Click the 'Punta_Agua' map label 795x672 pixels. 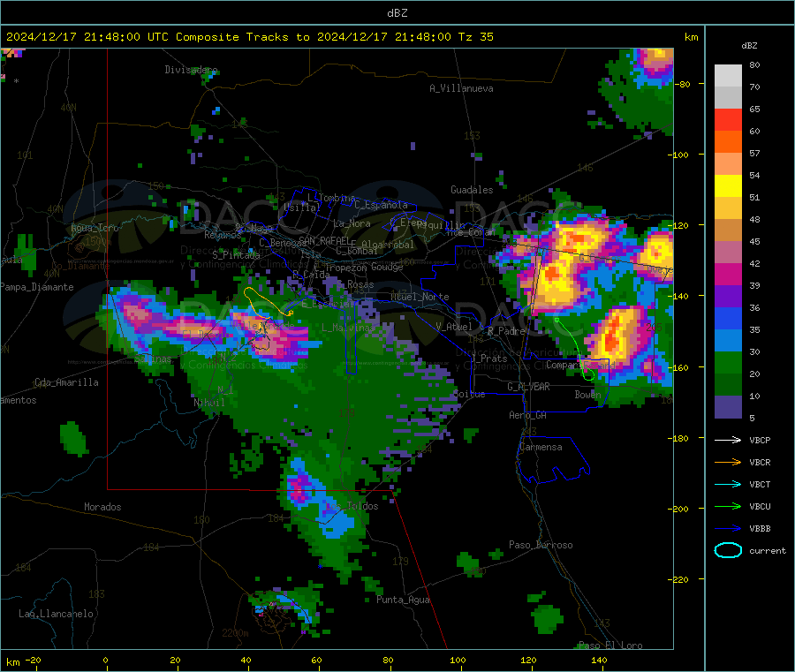coord(403,600)
